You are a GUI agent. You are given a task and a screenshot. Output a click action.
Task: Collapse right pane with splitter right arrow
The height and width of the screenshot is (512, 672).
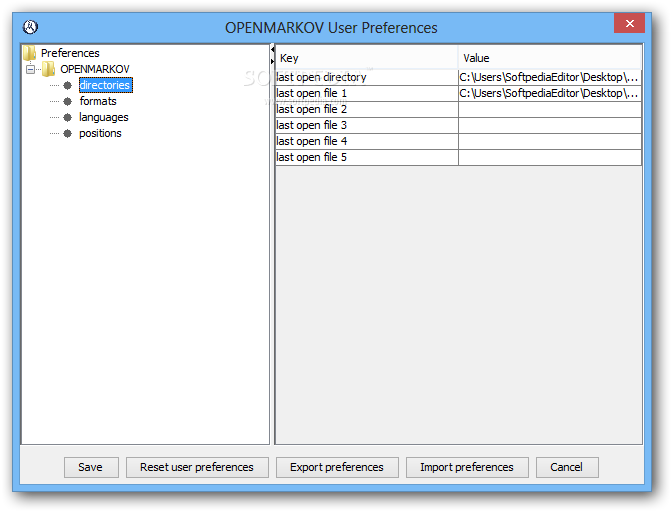tap(273, 61)
